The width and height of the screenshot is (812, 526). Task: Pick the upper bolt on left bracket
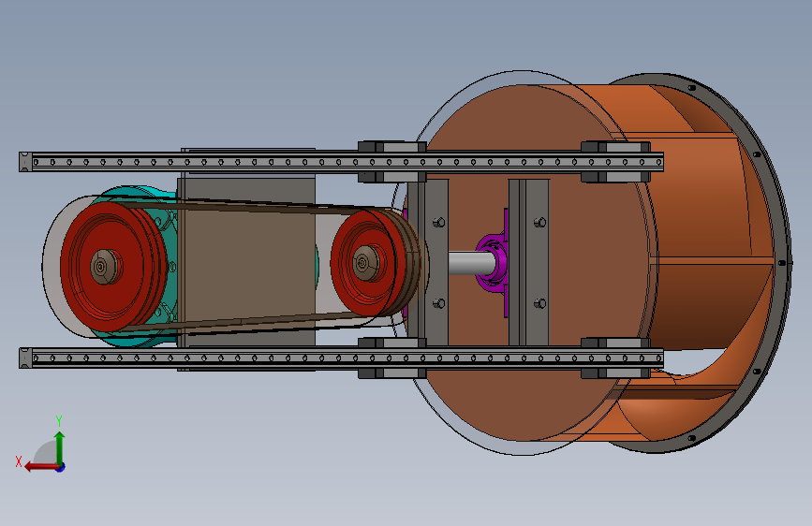[x=439, y=222]
